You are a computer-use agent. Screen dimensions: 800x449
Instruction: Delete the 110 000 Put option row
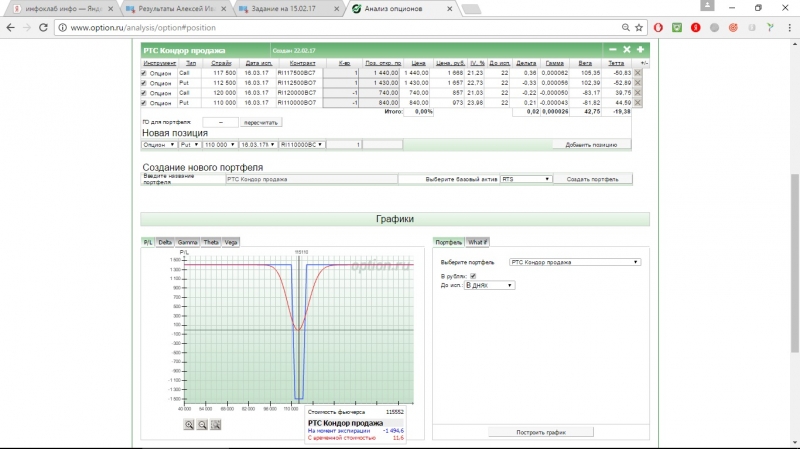point(637,102)
